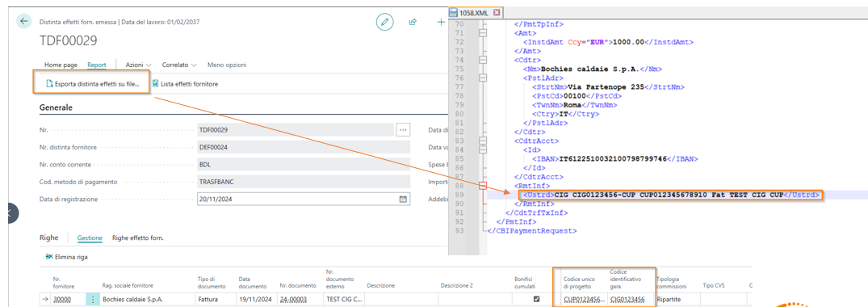Select the 1058.XML editor tab
868x307 pixels.
click(476, 12)
